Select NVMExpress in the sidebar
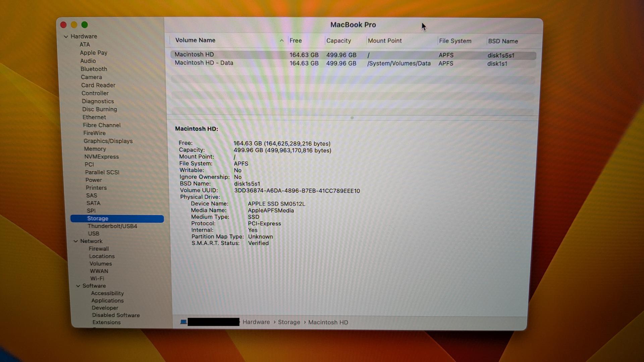The image size is (644, 362). tap(102, 157)
